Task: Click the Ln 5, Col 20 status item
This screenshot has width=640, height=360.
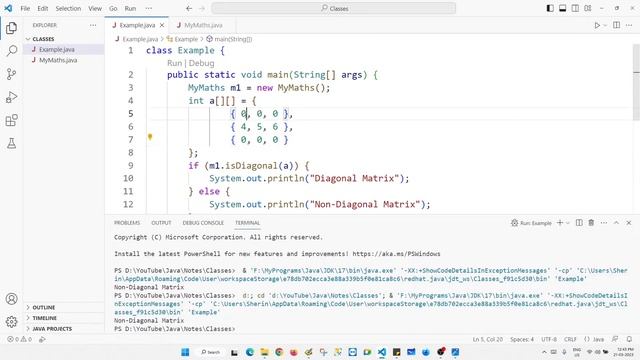Action: [488, 339]
